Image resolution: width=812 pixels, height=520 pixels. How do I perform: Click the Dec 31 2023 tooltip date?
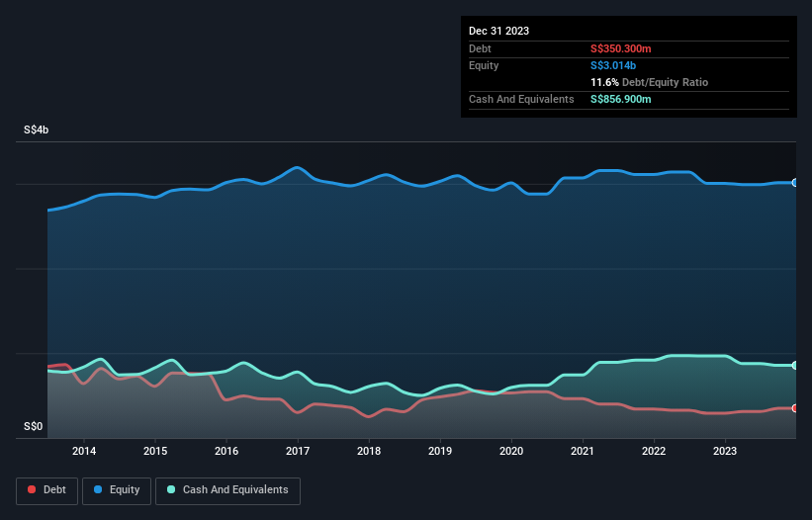click(498, 31)
